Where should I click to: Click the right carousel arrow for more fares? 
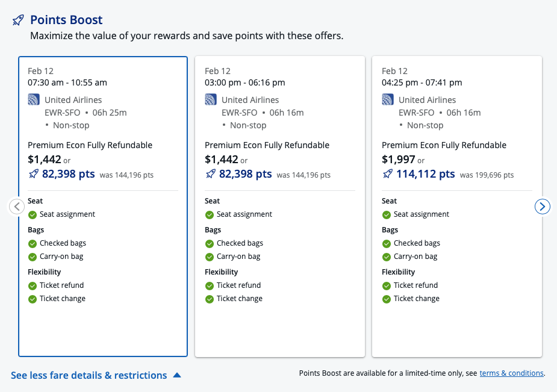pos(542,206)
